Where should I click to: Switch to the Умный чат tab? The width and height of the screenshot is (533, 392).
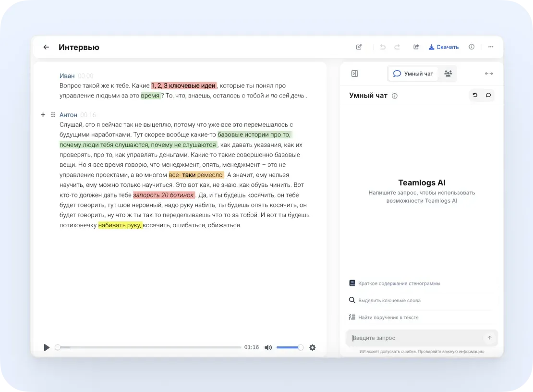tap(413, 73)
